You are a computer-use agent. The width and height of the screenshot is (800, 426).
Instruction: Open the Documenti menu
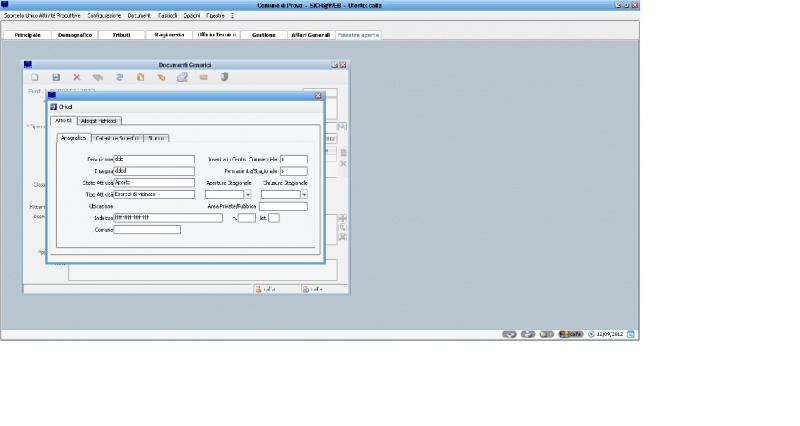coord(139,16)
